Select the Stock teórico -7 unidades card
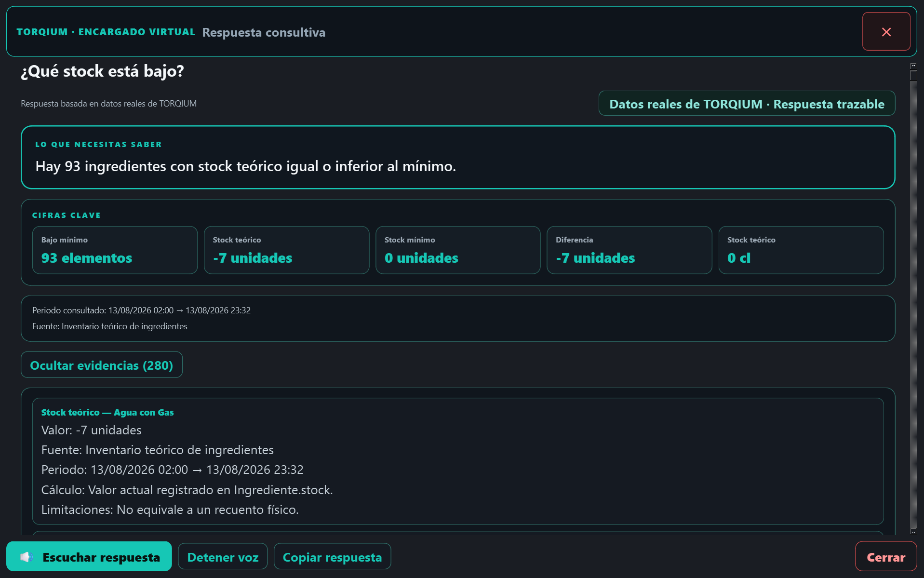 click(x=287, y=250)
